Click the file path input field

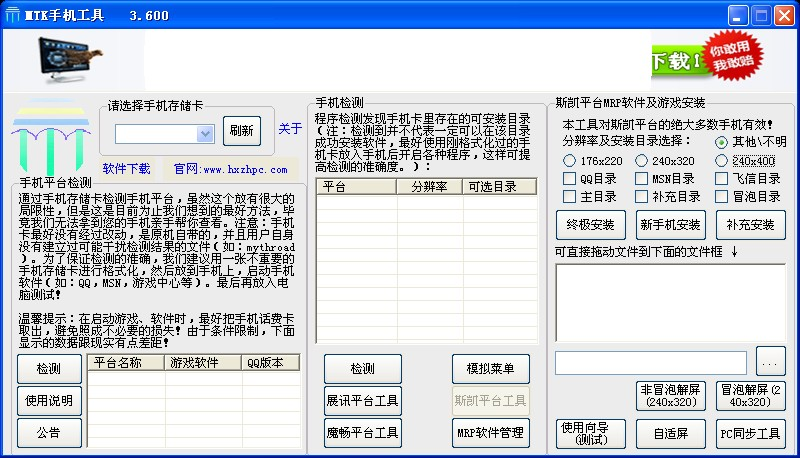tap(650, 362)
